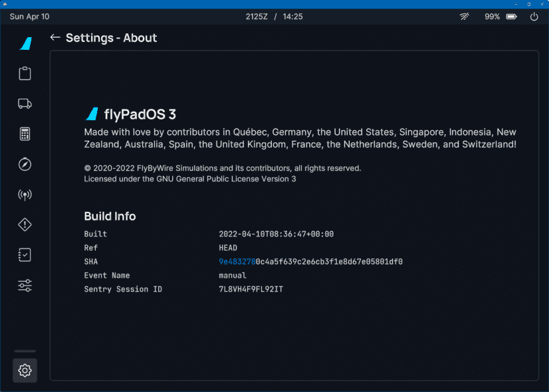
Task: Open the Presets sliders page
Action: point(25,286)
